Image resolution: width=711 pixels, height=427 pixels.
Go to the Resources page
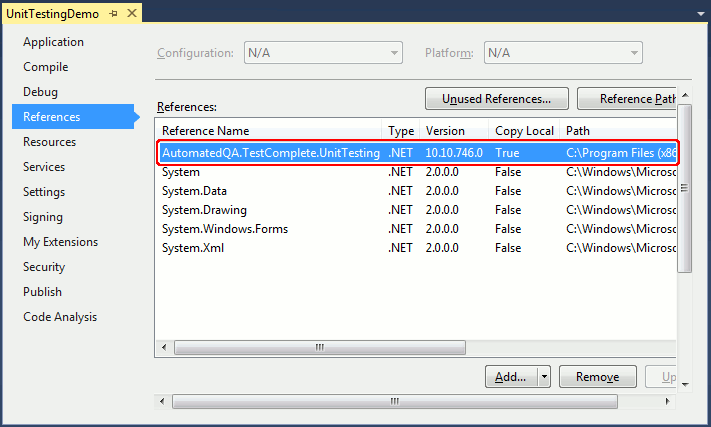49,142
